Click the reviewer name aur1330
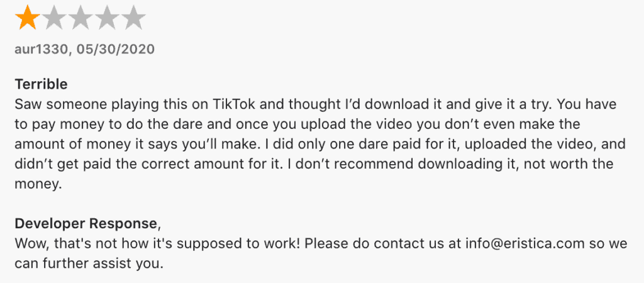This screenshot has width=644, height=283. (42, 49)
